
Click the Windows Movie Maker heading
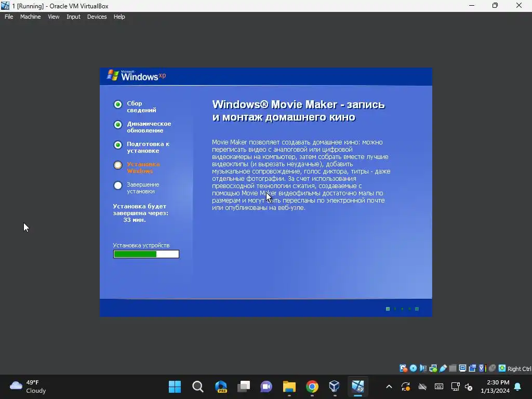298,111
